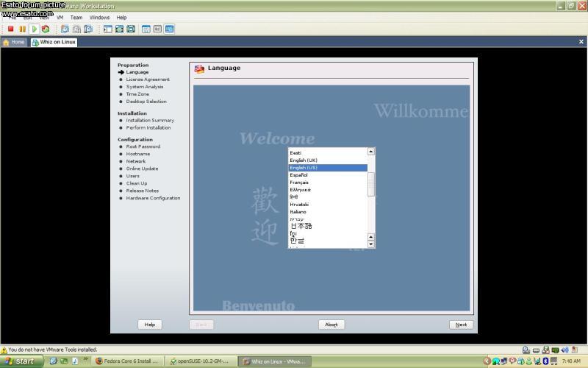Select Eesti in the language list

click(x=328, y=153)
